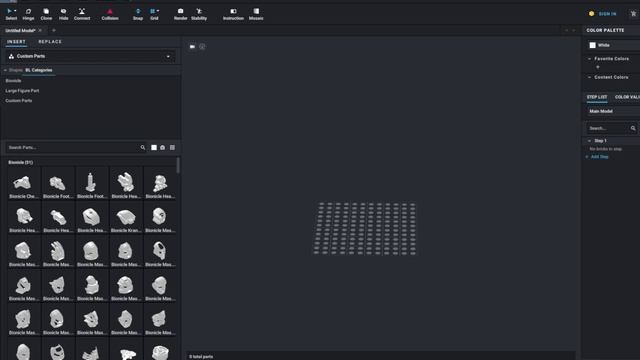640x360 pixels.
Task: Close the Untitled Model tab
Action: [40, 31]
